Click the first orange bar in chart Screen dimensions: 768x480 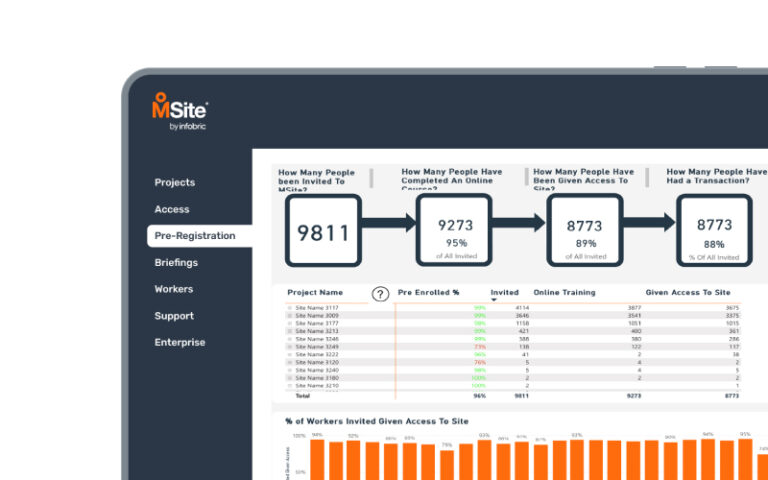(x=317, y=459)
